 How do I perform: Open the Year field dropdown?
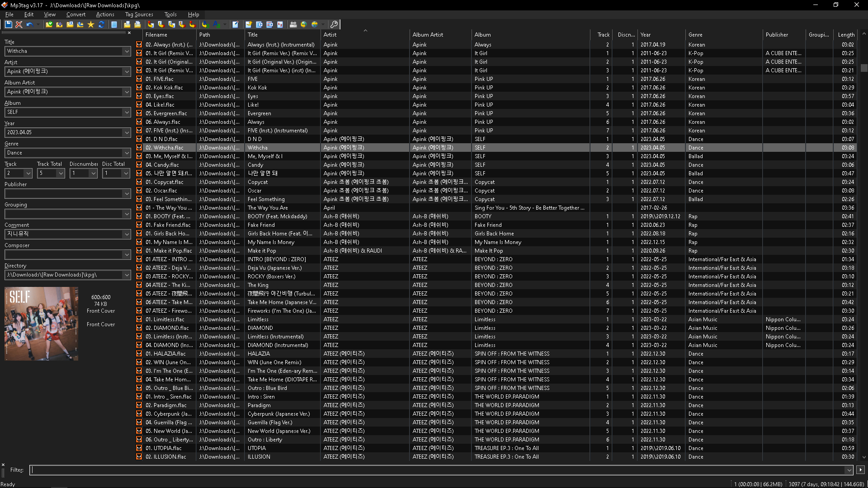click(x=127, y=133)
